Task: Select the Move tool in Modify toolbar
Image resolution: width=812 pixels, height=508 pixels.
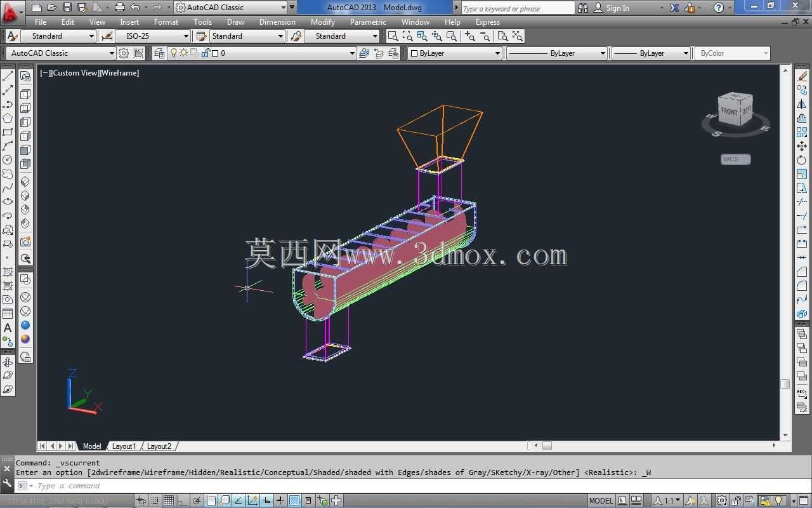Action: (x=802, y=146)
